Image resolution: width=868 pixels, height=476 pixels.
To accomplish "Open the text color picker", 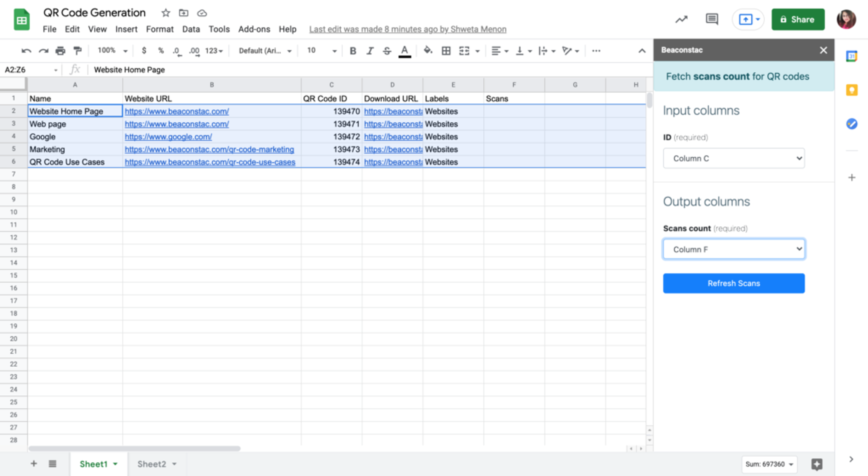I will pyautogui.click(x=405, y=51).
